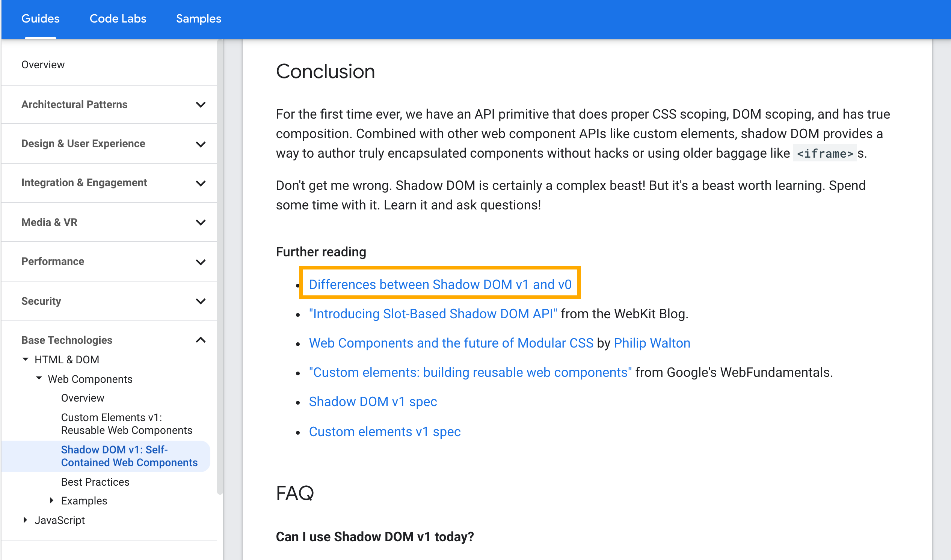The image size is (951, 560).
Task: Follow the Differences between Shadow DOM v1 and v0 link
Action: click(x=440, y=284)
